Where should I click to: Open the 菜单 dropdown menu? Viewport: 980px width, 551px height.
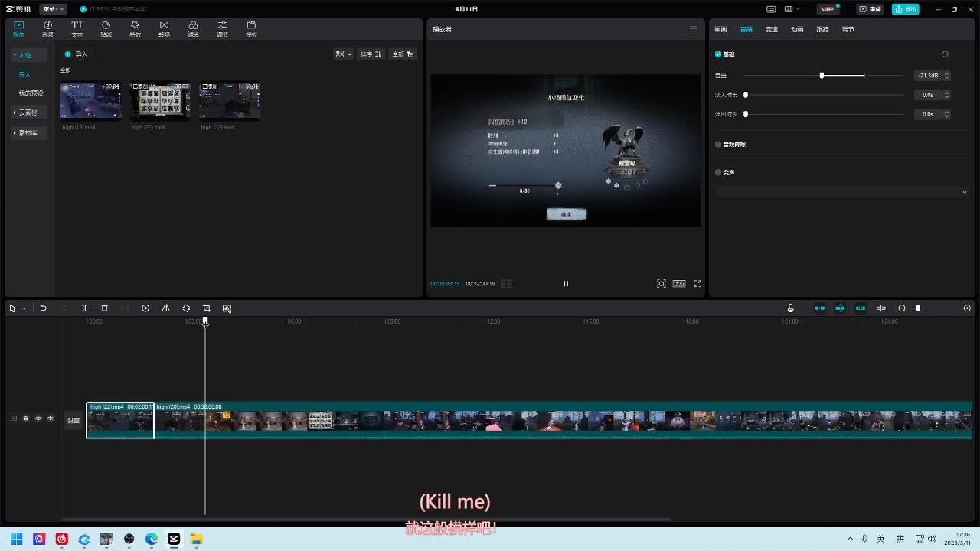tap(52, 9)
